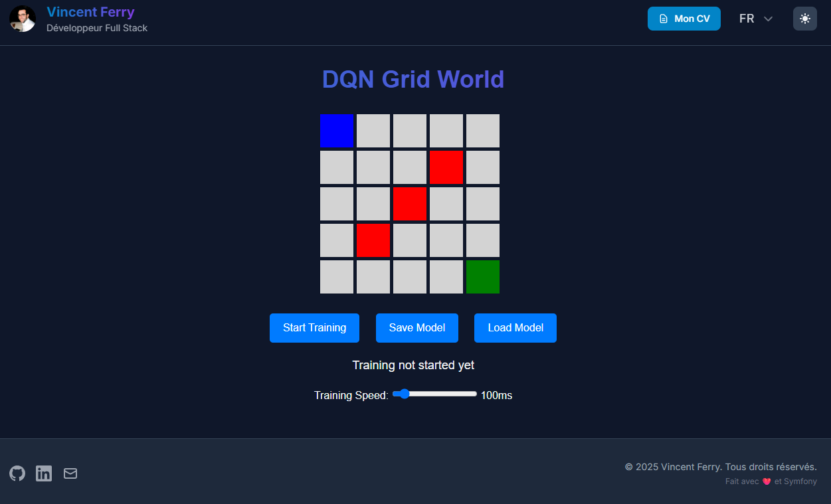Click the Vincent Ferry name link

[90, 12]
